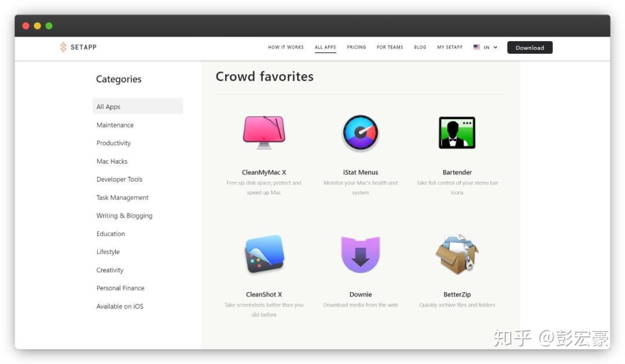
Task: Choose the Education category
Action: pyautogui.click(x=111, y=234)
